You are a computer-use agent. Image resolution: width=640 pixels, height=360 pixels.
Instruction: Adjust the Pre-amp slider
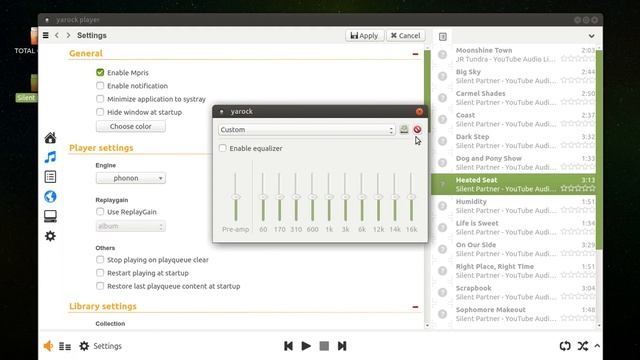[x=236, y=197]
